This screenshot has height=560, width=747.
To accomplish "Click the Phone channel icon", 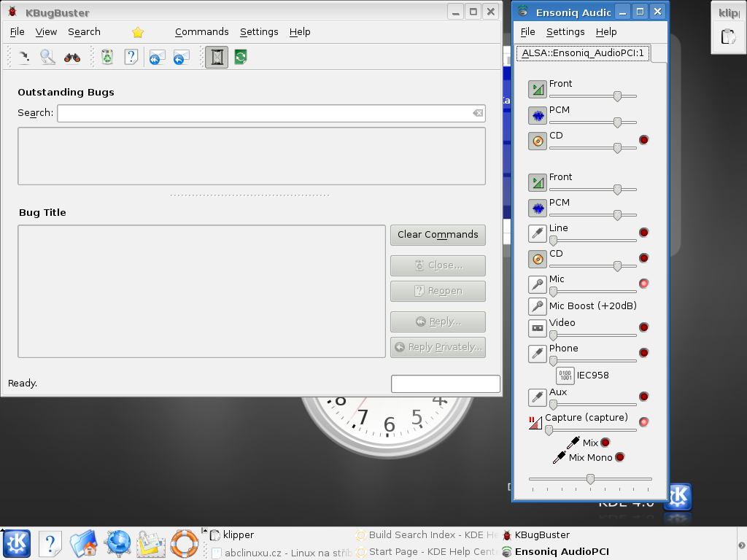I will tap(538, 354).
